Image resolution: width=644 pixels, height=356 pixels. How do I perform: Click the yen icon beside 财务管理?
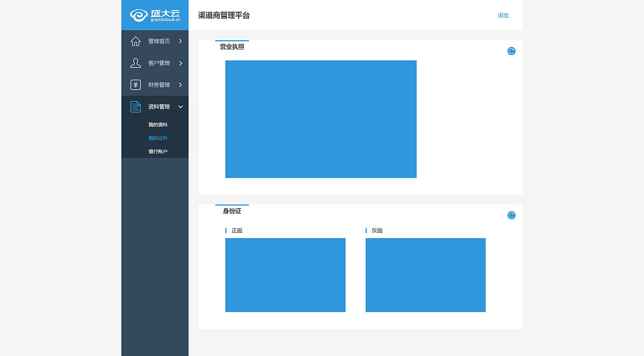136,85
